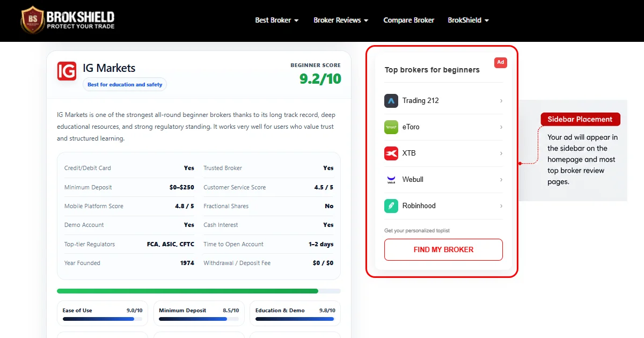Click the Ease of Use score bar
The width and height of the screenshot is (644, 338).
click(x=102, y=319)
